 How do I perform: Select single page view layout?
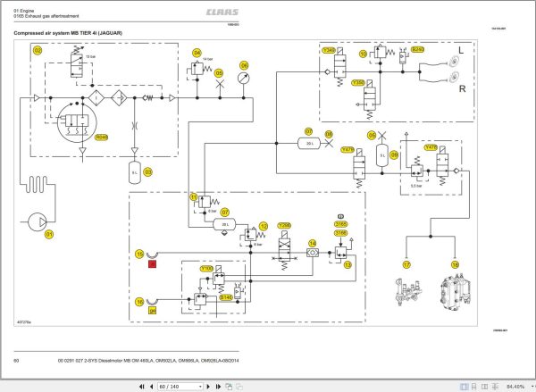[x=464, y=387]
